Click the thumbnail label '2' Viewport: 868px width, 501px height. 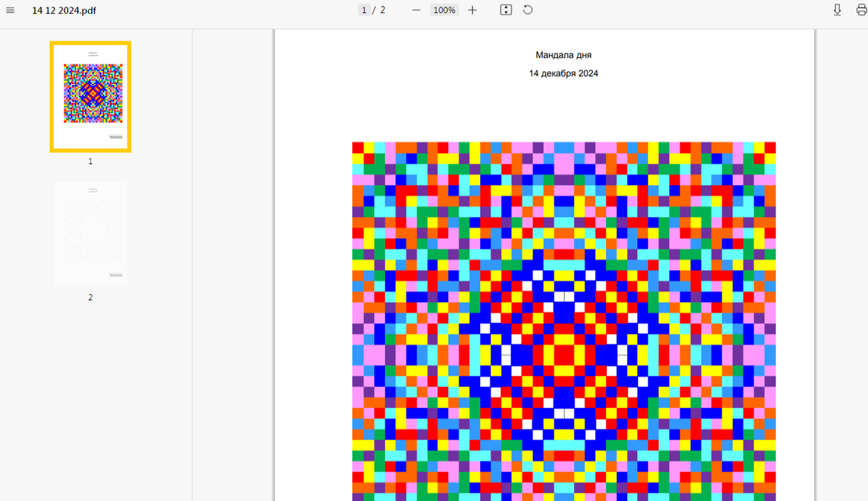click(x=90, y=297)
